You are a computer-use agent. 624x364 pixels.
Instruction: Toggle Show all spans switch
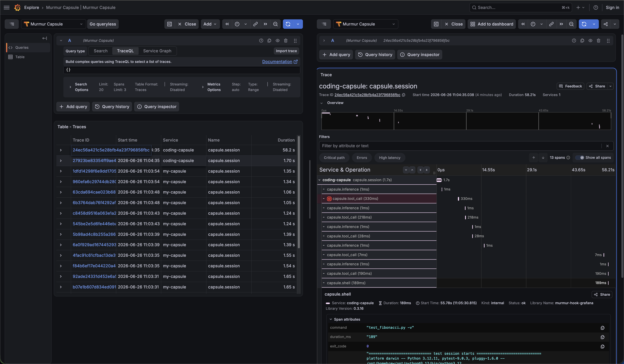[579, 157]
